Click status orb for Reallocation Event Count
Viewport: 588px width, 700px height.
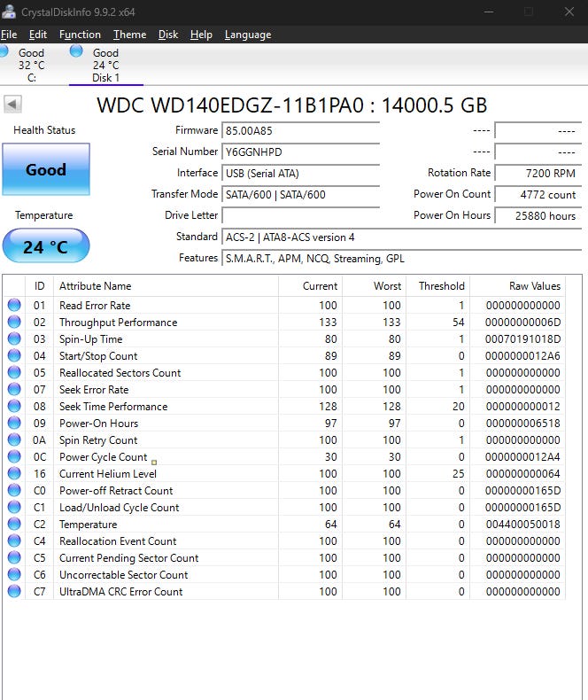click(x=14, y=541)
